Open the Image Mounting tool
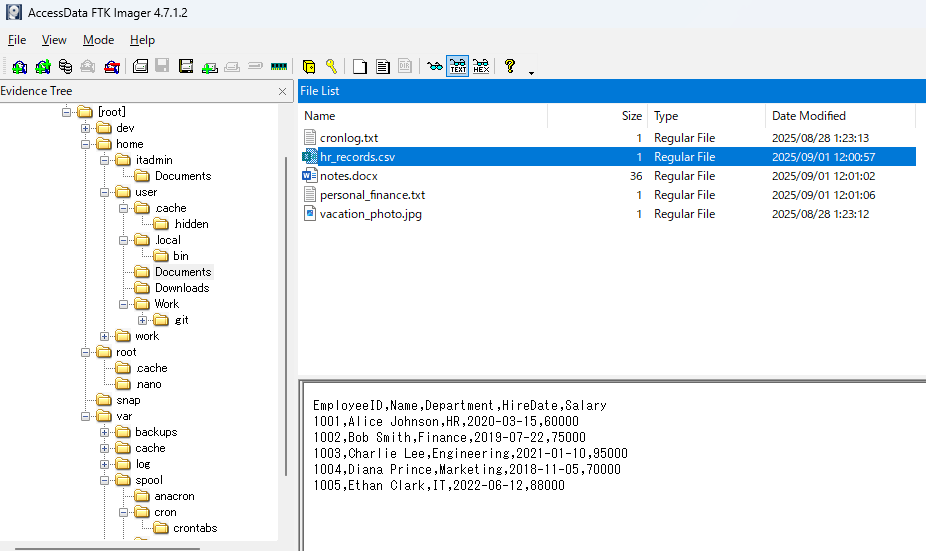 tap(66, 67)
